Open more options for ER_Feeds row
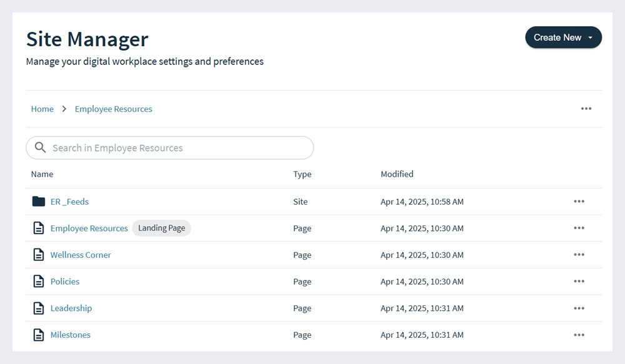 tap(579, 202)
